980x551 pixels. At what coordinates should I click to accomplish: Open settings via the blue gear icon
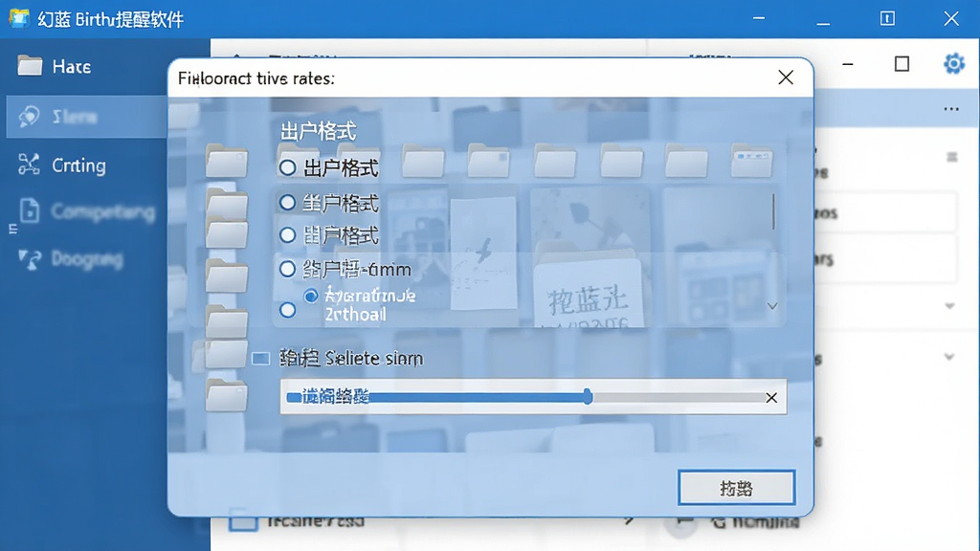[x=954, y=64]
